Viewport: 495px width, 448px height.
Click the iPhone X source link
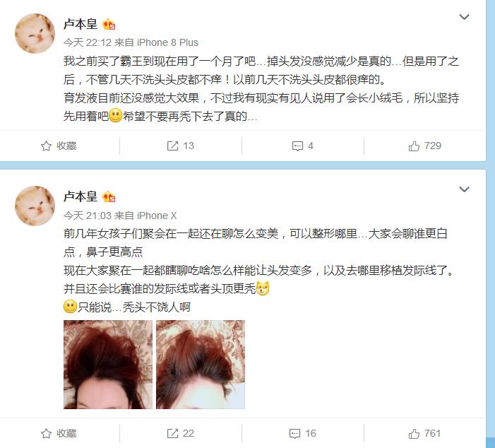[157, 216]
